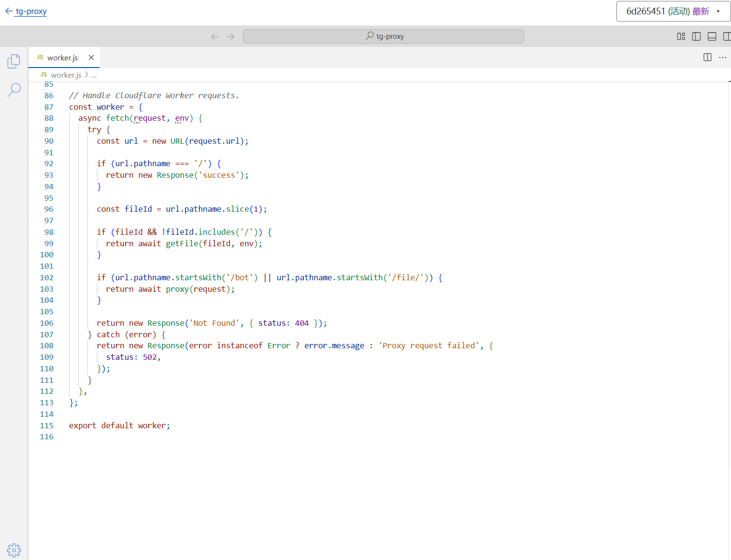
Task: Click the getFile(fileId, env) call
Action: (x=213, y=243)
